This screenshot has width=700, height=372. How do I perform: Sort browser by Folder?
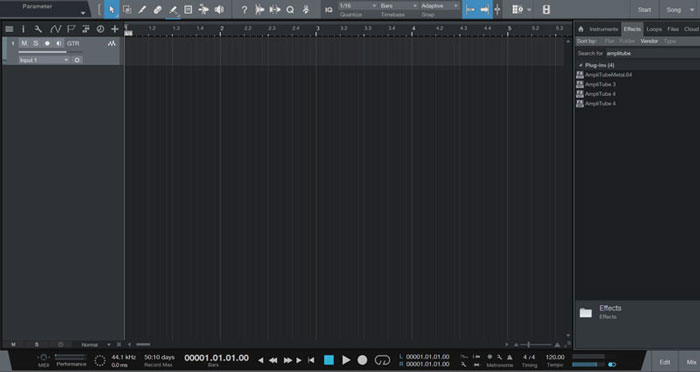pos(627,41)
